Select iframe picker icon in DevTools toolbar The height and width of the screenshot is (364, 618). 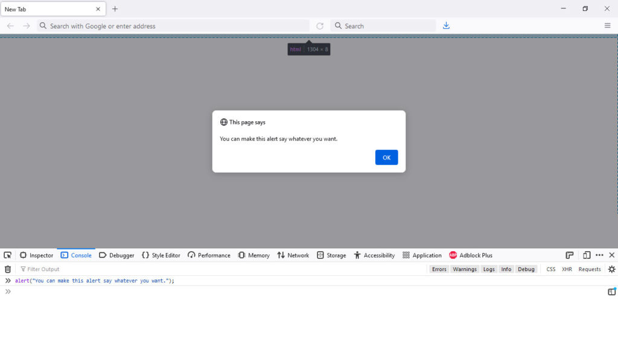pyautogui.click(x=569, y=255)
